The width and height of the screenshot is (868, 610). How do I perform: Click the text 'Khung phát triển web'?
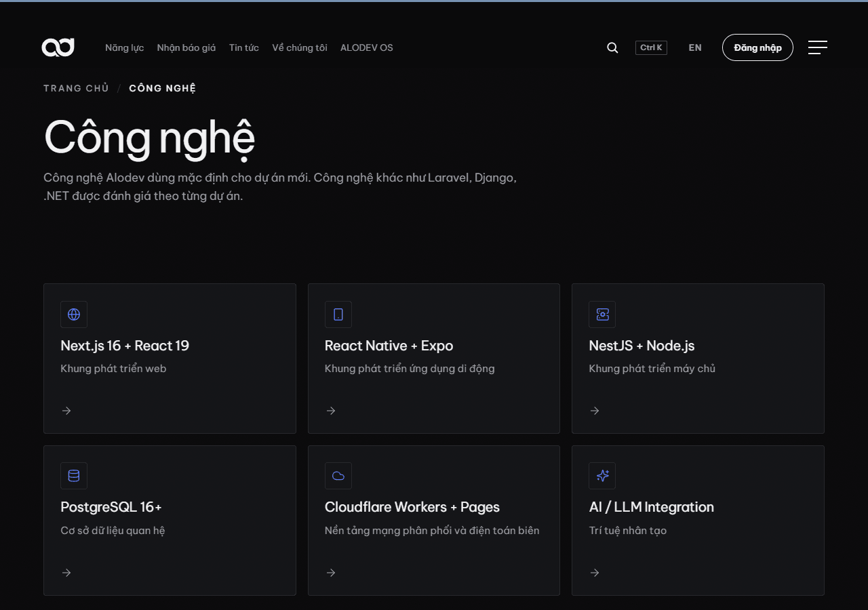click(x=113, y=369)
